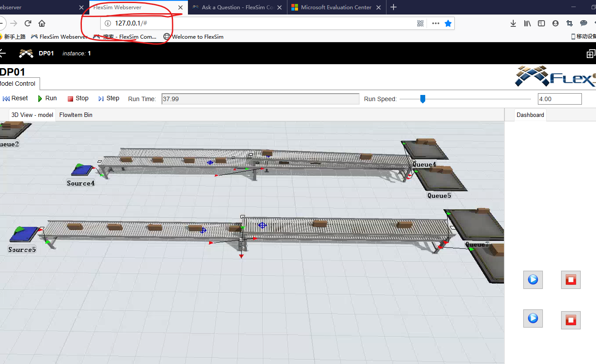Screen dimensions: 596x364
Task: Run the simulation model
Action: click(x=47, y=98)
